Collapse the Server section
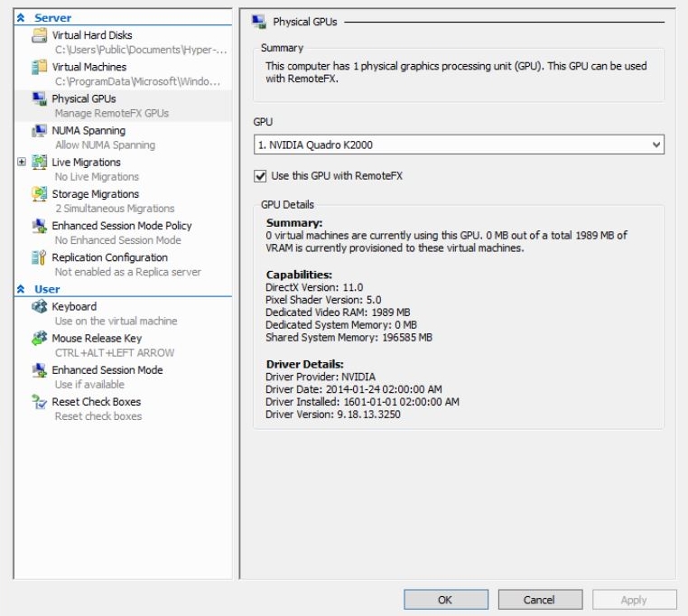This screenshot has width=688, height=616. point(21,17)
